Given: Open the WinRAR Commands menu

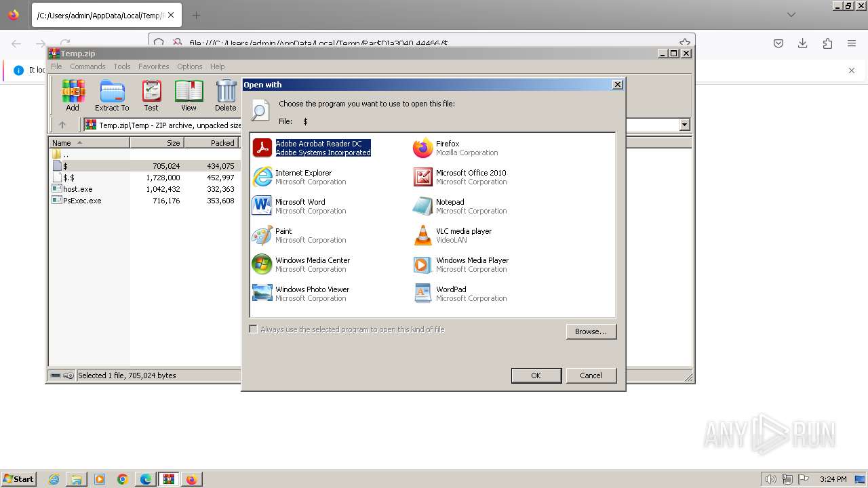Looking at the screenshot, I should [x=87, y=66].
